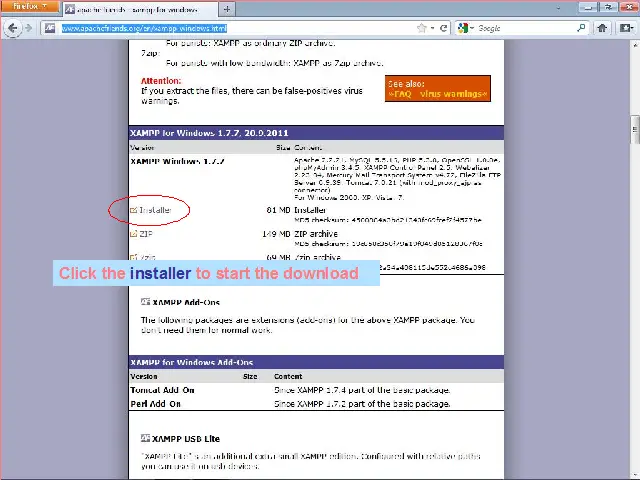Viewport: 640px width, 480px height.
Task: Open the bookmarks toolbar menu icon
Action: coord(626,28)
